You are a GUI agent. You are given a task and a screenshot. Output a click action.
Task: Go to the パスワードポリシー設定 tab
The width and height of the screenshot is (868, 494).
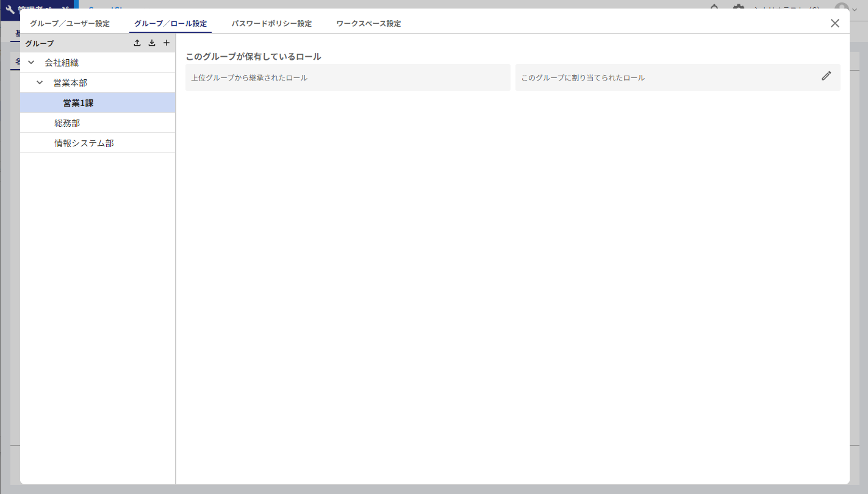tap(271, 24)
